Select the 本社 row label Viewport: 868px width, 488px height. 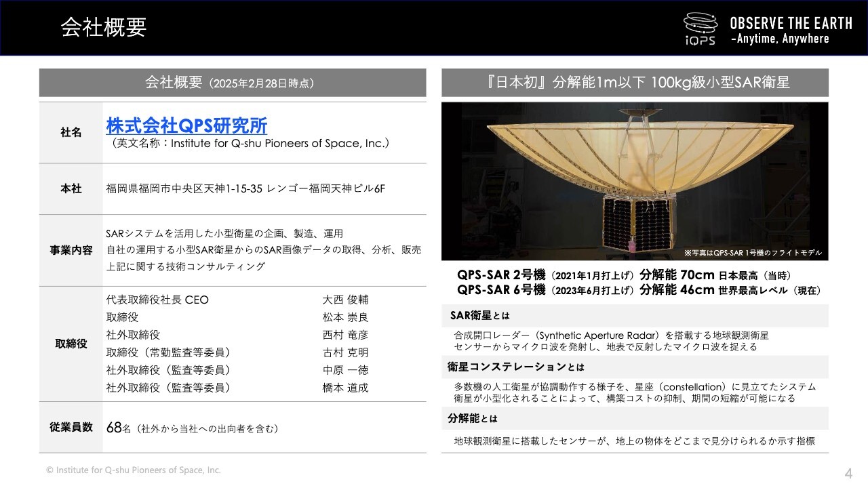pos(71,189)
